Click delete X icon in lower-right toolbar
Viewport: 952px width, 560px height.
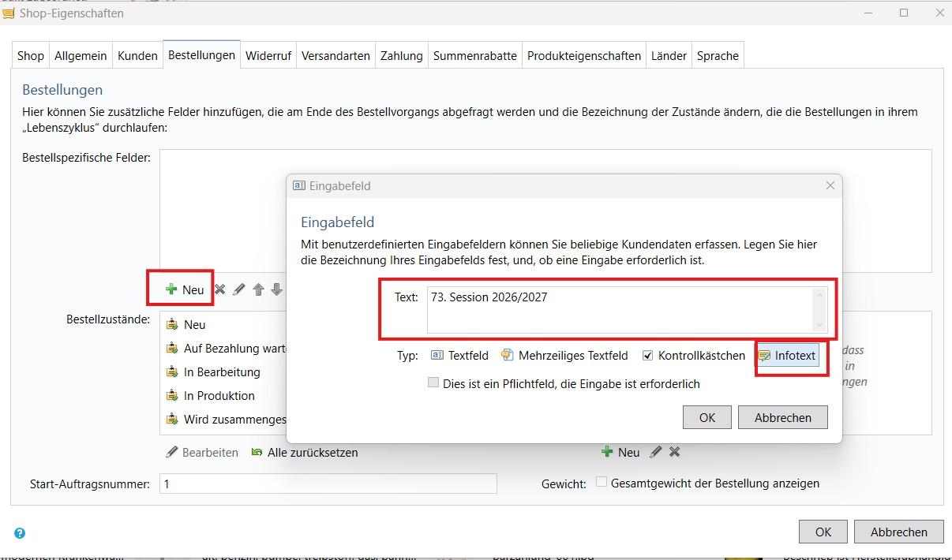674,452
